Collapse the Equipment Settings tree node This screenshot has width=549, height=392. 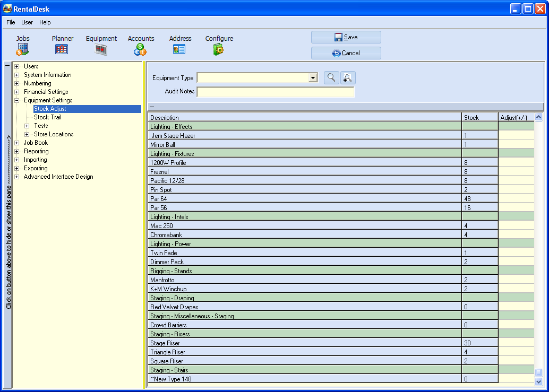(17, 100)
